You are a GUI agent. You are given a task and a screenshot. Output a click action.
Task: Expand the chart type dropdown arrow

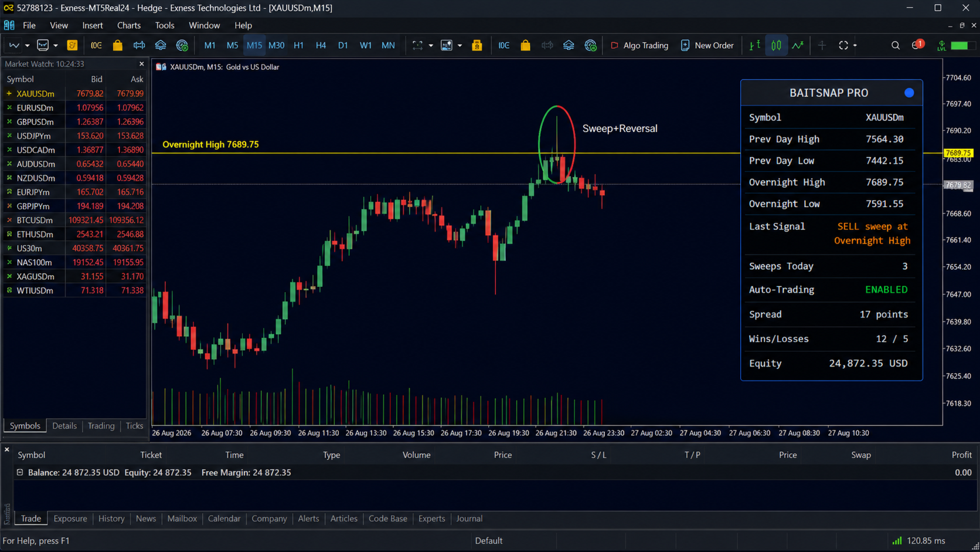[27, 45]
